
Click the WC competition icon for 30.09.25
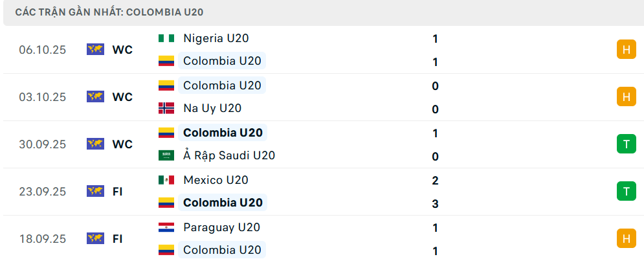click(x=95, y=144)
